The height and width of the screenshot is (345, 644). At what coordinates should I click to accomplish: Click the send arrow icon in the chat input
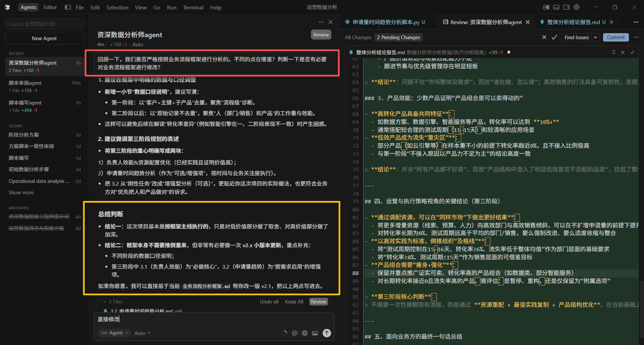[327, 332]
